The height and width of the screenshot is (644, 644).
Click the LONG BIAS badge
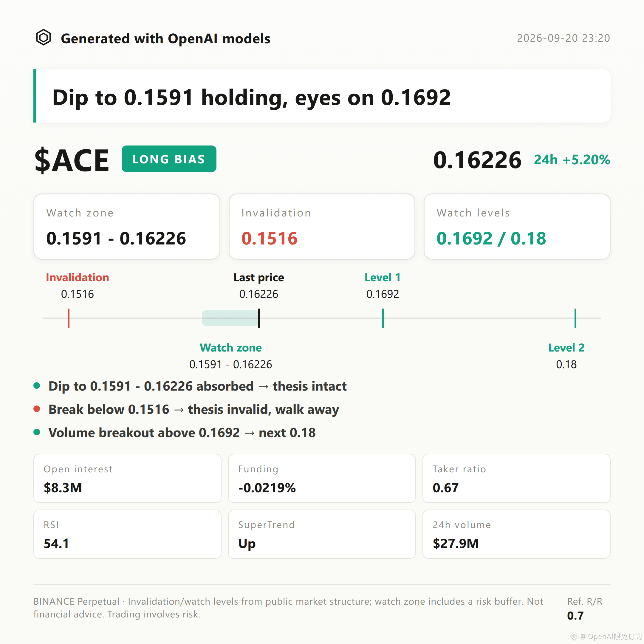click(169, 159)
